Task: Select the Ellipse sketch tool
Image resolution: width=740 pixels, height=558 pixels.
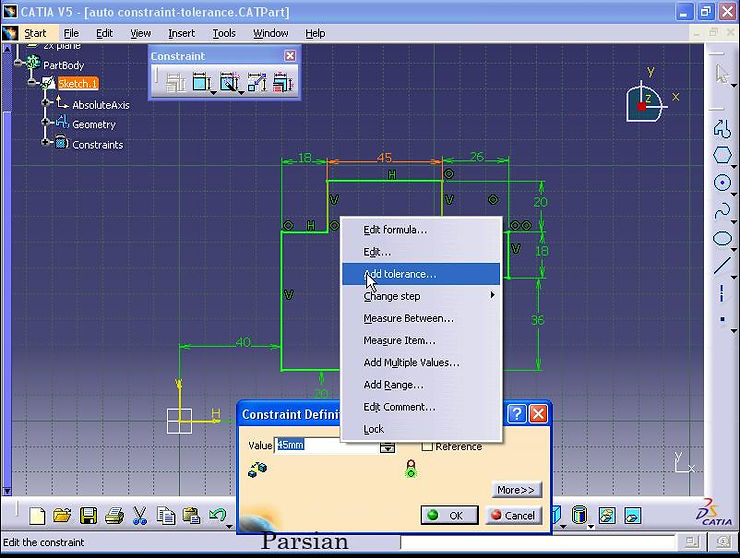Action: [x=722, y=238]
